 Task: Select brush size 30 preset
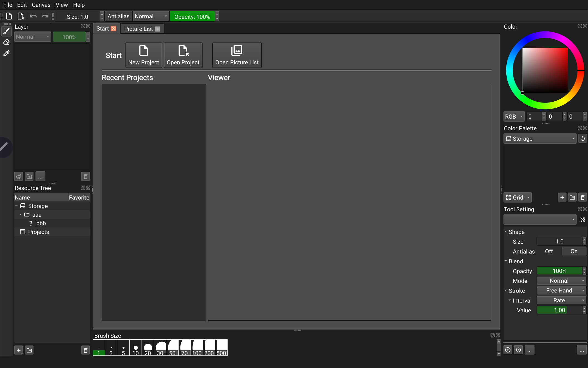click(x=160, y=348)
